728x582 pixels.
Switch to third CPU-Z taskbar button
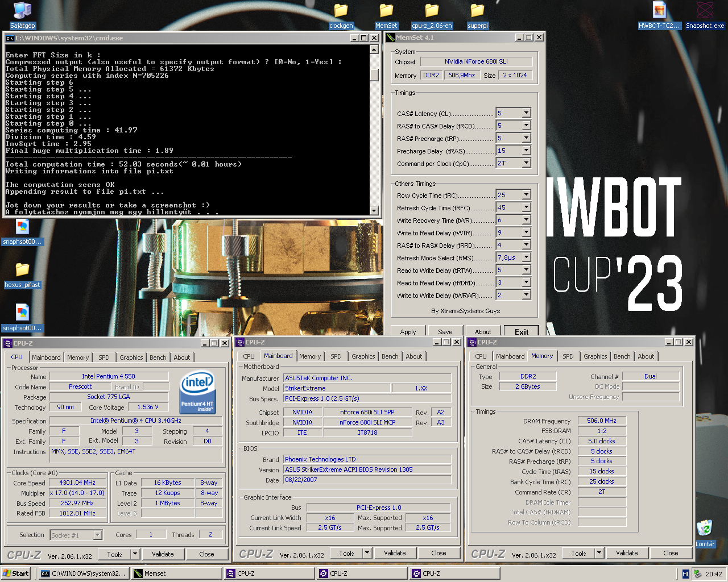point(454,573)
